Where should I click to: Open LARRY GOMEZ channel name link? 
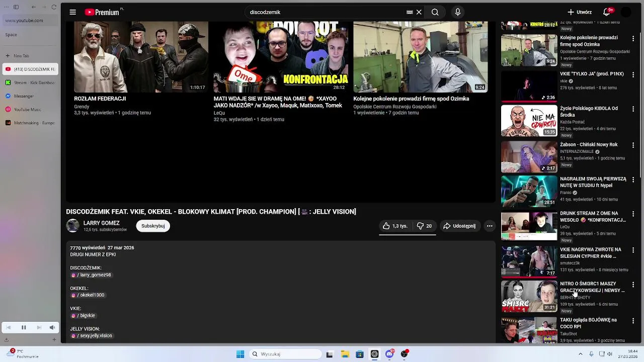coord(102,223)
